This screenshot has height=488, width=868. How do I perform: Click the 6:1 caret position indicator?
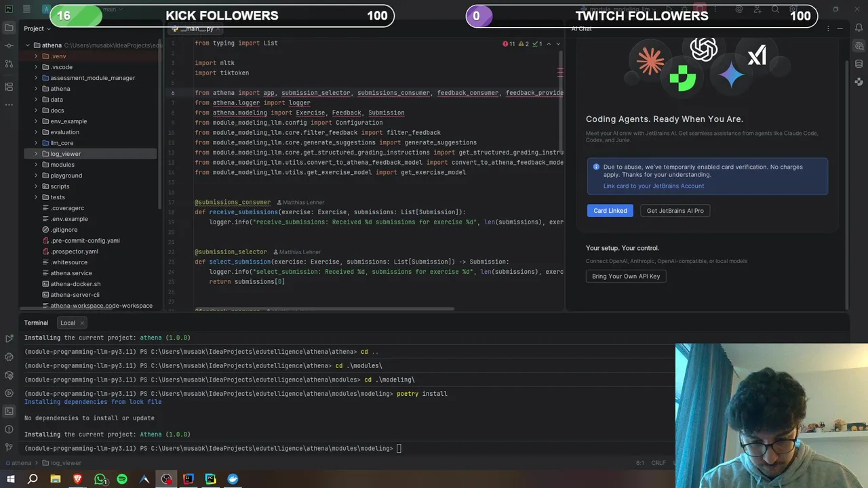[639, 463]
